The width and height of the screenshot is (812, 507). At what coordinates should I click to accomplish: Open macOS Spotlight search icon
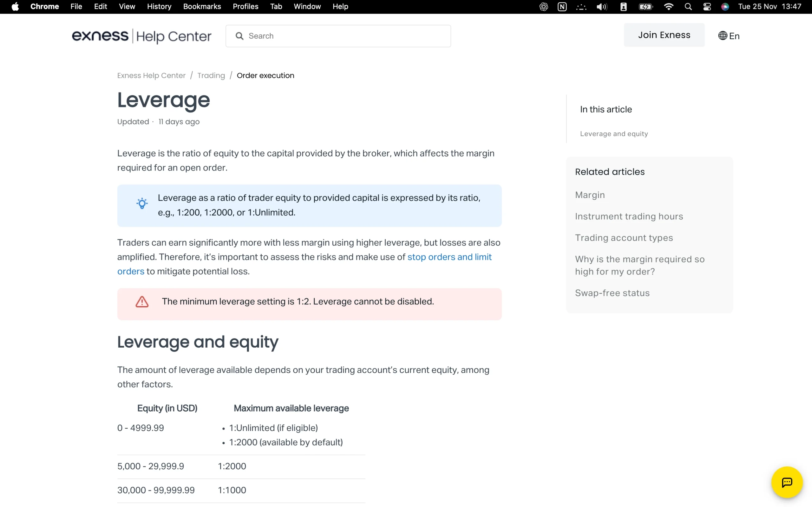point(688,7)
